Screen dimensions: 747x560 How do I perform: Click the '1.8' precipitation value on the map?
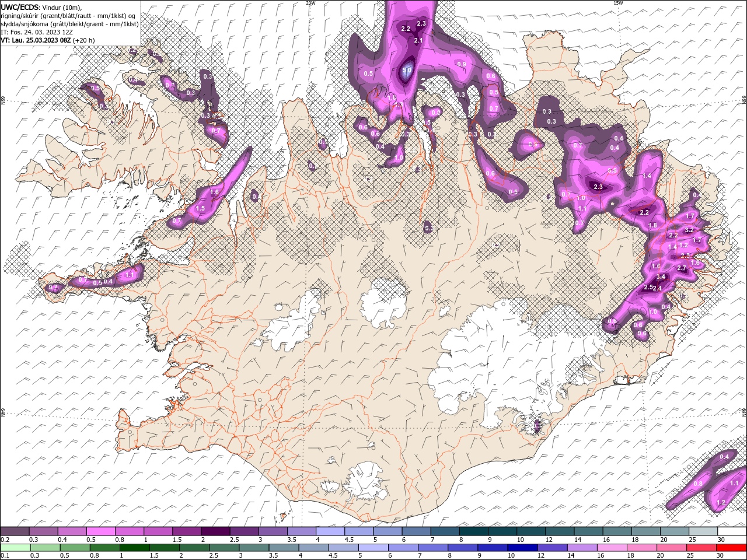tap(652, 226)
